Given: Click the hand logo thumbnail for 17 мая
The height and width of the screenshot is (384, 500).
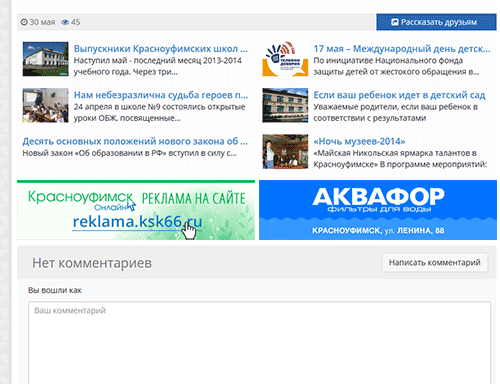Looking at the screenshot, I should (285, 59).
